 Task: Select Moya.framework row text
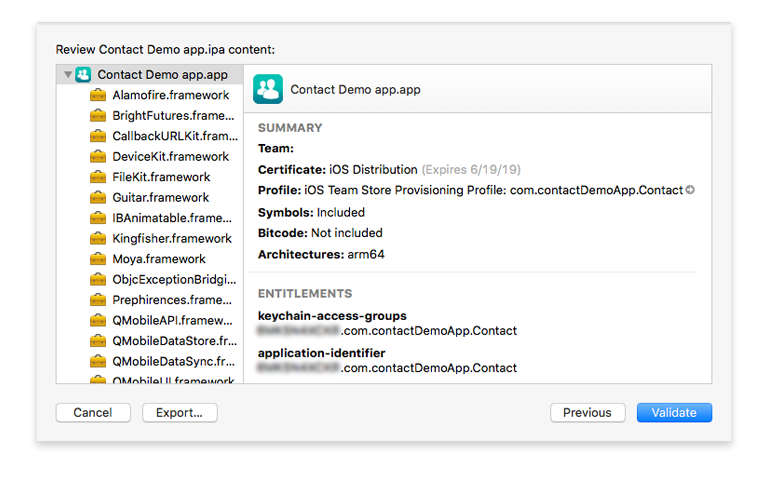(159, 259)
